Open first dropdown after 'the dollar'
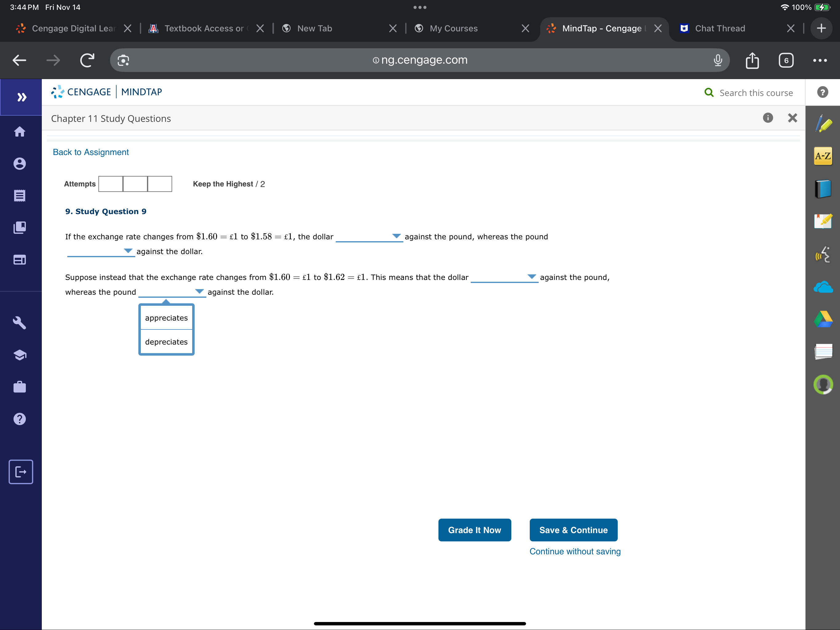 [369, 237]
